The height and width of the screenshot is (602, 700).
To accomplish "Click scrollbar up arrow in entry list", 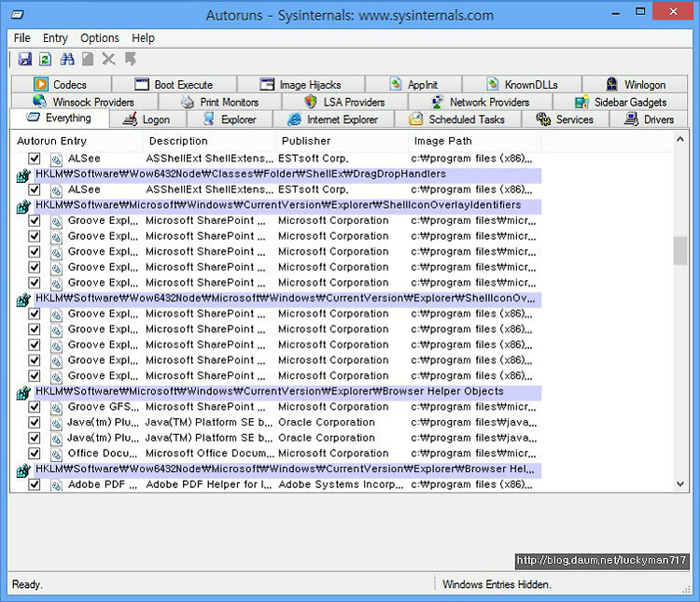I will (x=679, y=139).
